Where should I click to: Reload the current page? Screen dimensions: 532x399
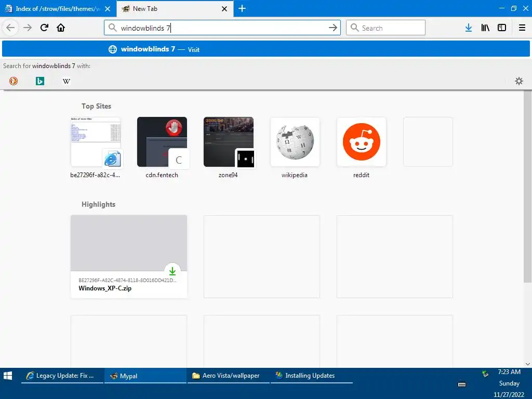click(x=44, y=28)
